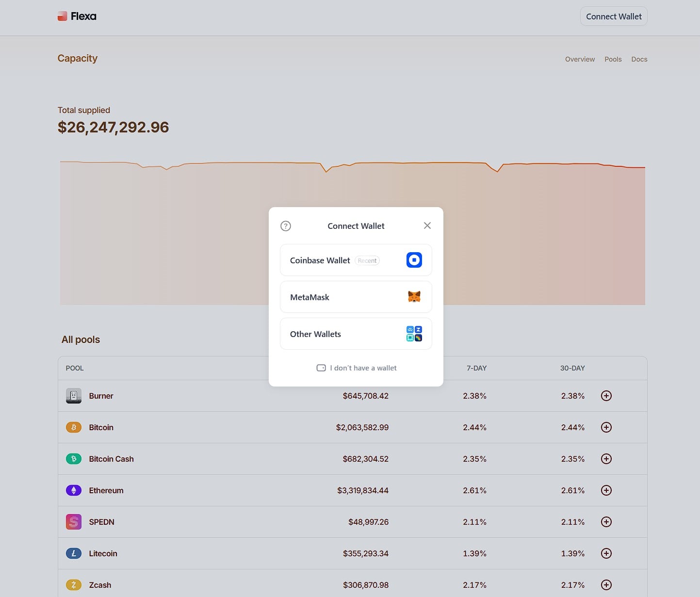Open the help question-mark icon in Connect Wallet dialog
The height and width of the screenshot is (597, 700).
pos(286,226)
